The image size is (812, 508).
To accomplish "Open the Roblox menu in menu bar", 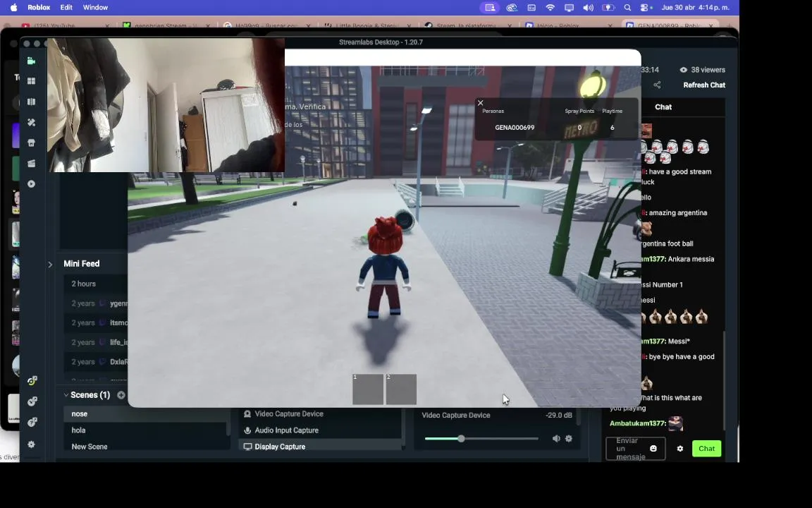I will click(39, 7).
